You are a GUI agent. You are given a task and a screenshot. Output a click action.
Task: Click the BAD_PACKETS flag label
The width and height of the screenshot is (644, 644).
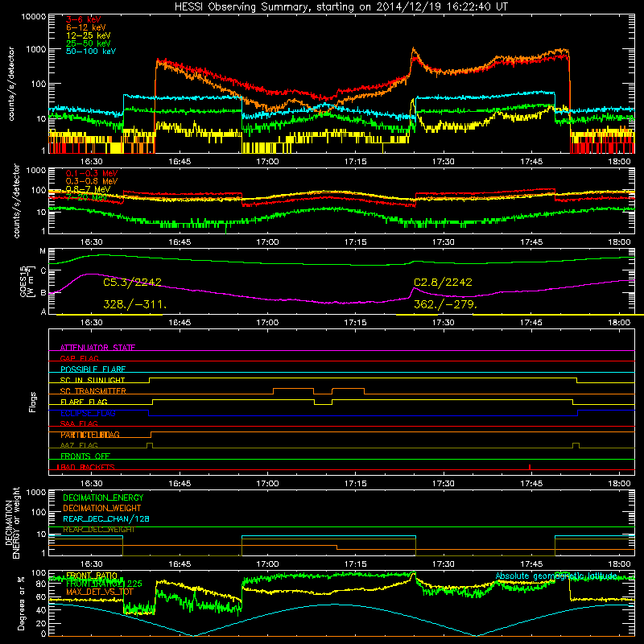coord(86,467)
